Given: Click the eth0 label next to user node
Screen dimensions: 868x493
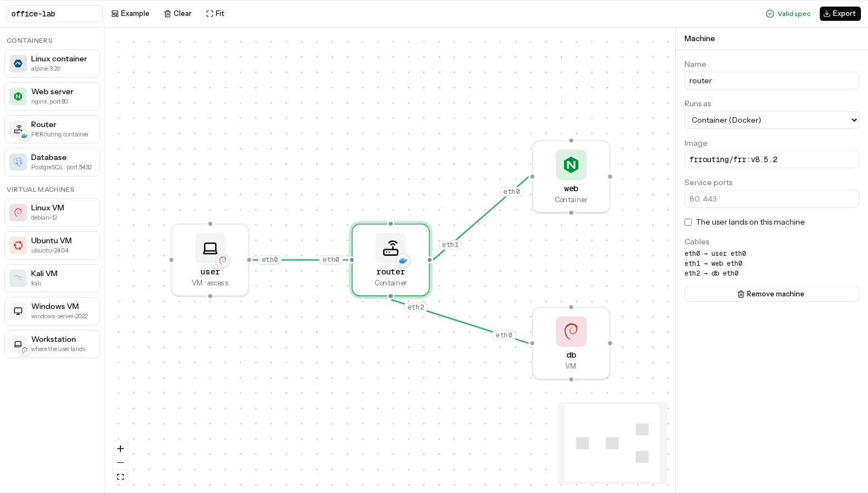Looking at the screenshot, I should pyautogui.click(x=270, y=260).
